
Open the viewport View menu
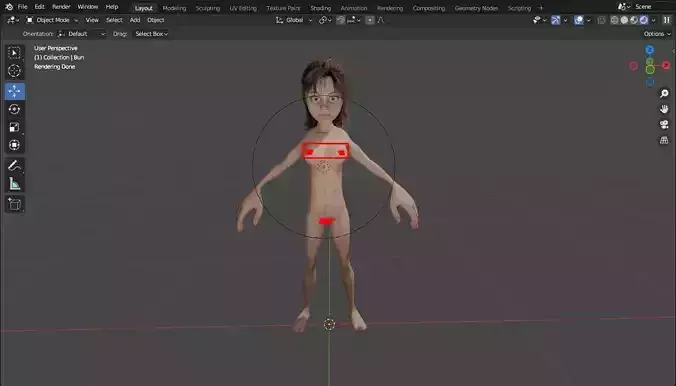(x=92, y=20)
